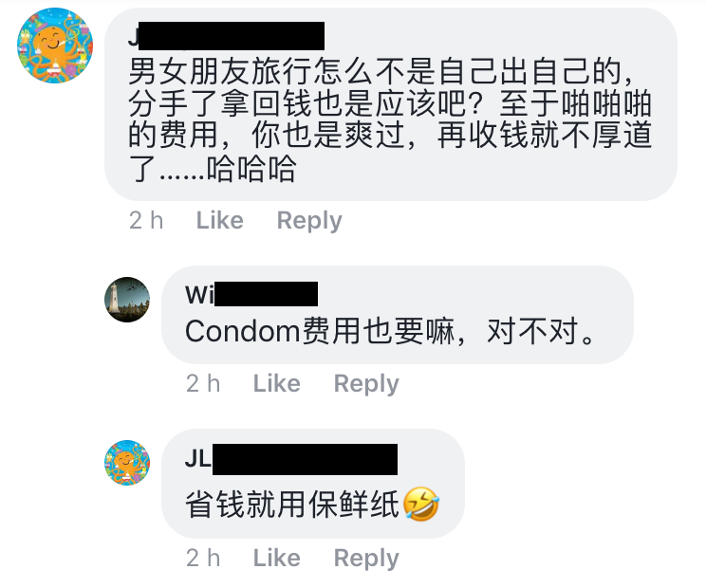Reply to the comment starting with 男女朋友旅行

pos(309,220)
